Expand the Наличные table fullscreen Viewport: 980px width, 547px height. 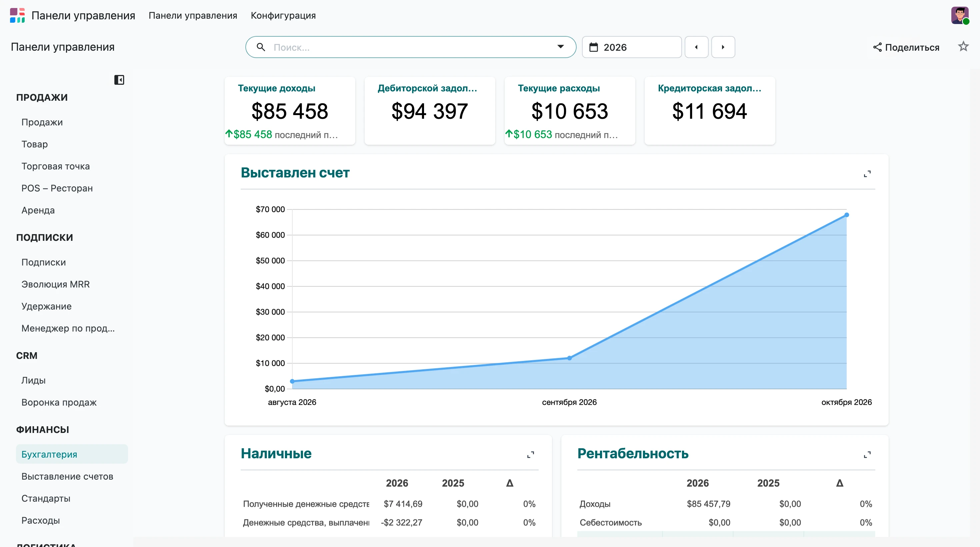[530, 455]
